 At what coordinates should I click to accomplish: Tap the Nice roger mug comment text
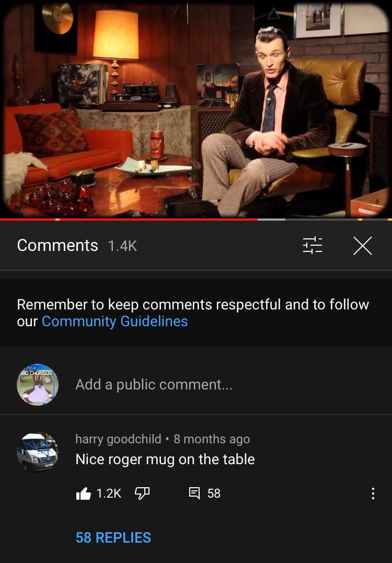click(165, 459)
